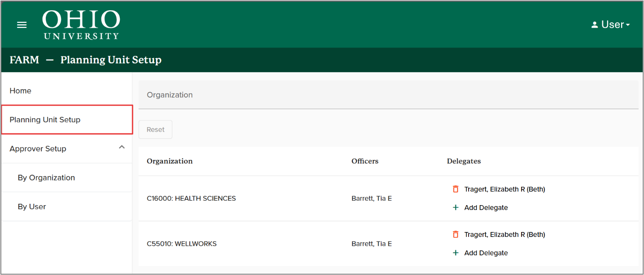Delete Tragert delegate from HEALTH SCIENCES
This screenshot has width=644, height=275.
pyautogui.click(x=456, y=189)
